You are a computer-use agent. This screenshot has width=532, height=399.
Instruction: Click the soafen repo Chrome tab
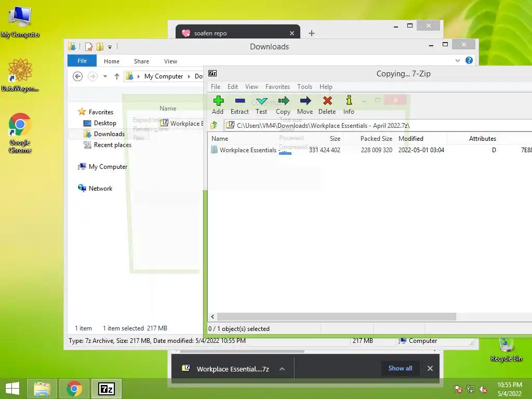[x=237, y=33]
